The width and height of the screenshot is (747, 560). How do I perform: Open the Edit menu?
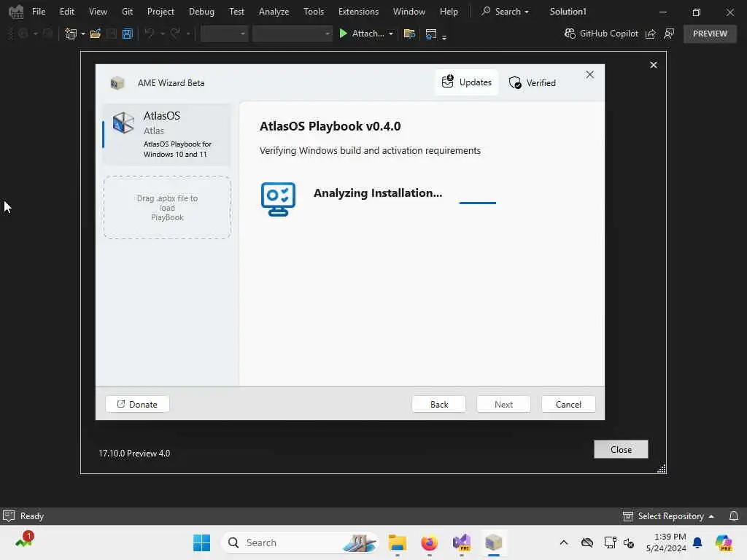[66, 12]
